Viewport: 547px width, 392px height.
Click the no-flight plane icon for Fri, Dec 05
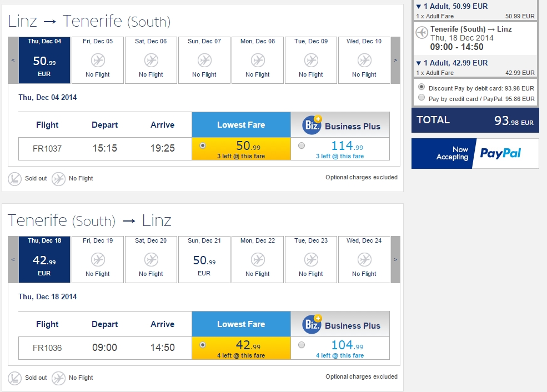click(98, 61)
